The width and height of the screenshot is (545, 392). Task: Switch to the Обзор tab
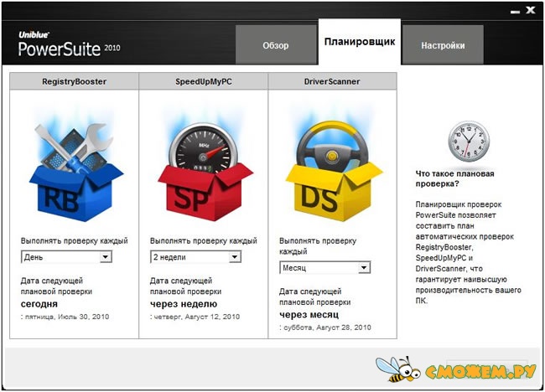coord(276,44)
